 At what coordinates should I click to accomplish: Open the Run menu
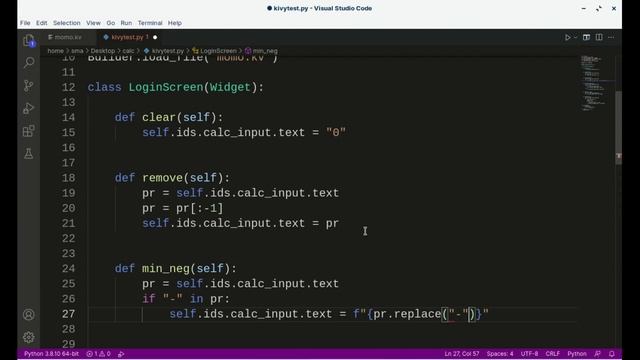[126, 23]
